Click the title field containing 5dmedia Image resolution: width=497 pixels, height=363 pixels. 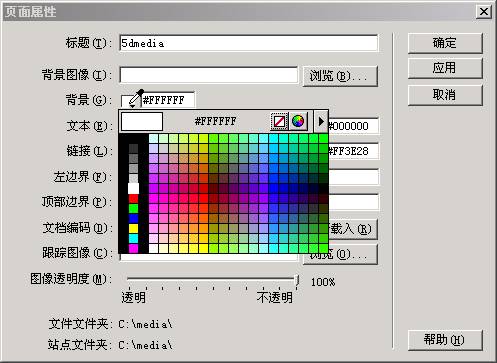(249, 43)
